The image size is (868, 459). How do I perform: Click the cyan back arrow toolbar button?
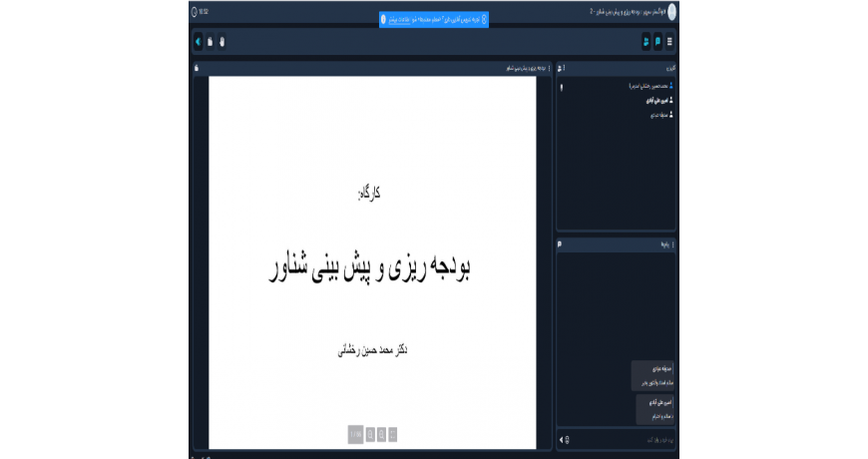click(199, 42)
